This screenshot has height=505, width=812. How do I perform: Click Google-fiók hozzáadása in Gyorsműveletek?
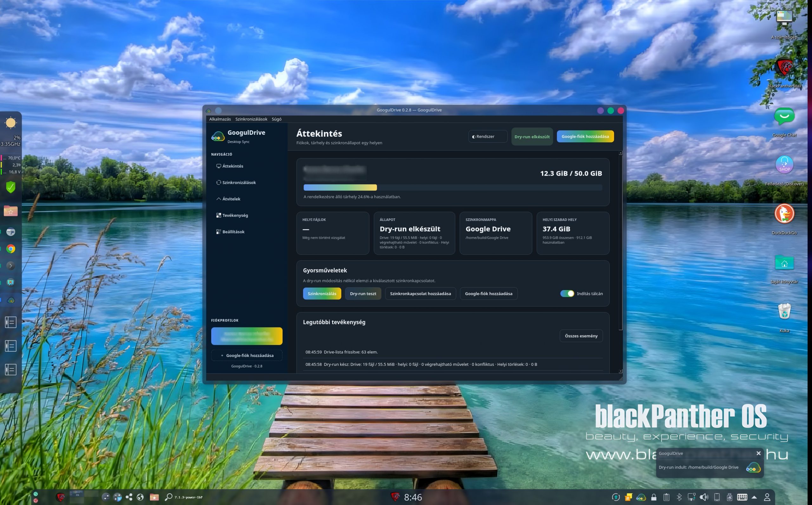488,294
